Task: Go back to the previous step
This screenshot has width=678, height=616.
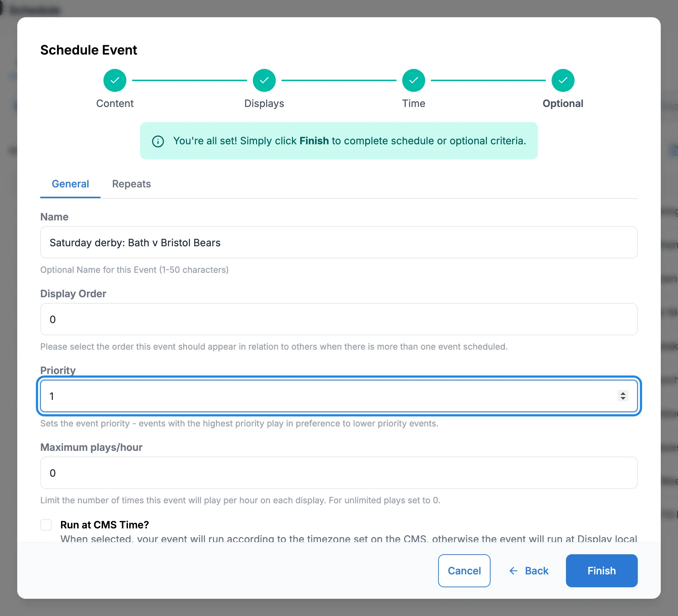Action: click(x=529, y=571)
